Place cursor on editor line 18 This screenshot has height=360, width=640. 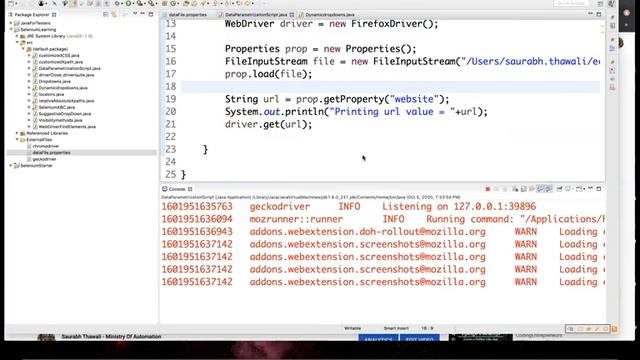click(x=390, y=87)
